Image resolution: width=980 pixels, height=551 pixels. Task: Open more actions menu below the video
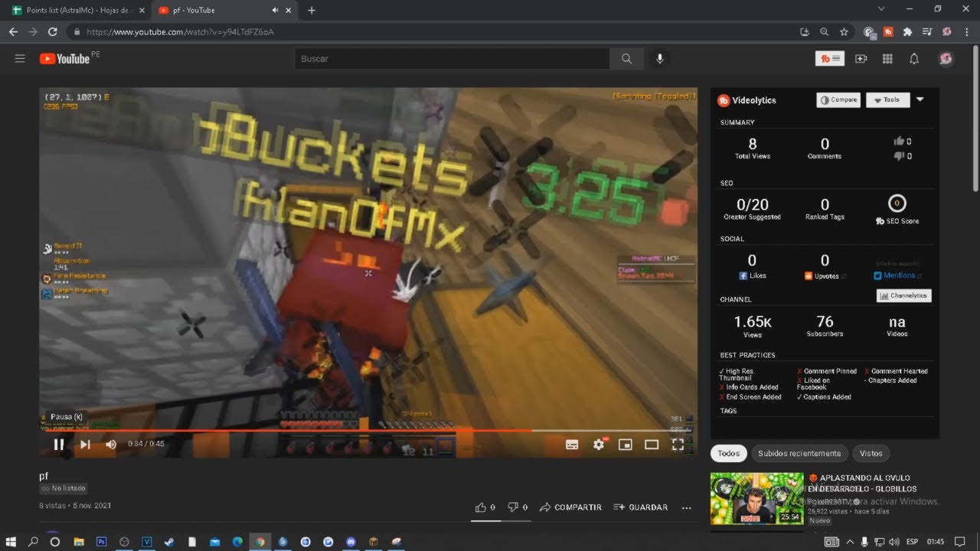tap(686, 507)
